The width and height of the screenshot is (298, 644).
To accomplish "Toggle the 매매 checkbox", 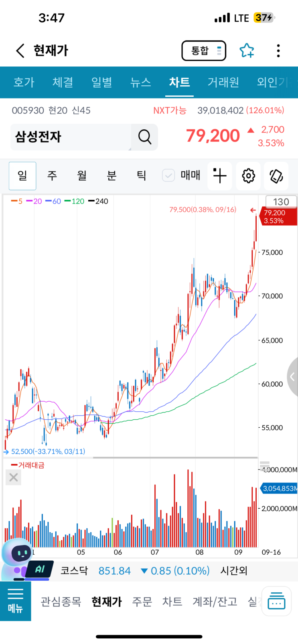I will (168, 175).
